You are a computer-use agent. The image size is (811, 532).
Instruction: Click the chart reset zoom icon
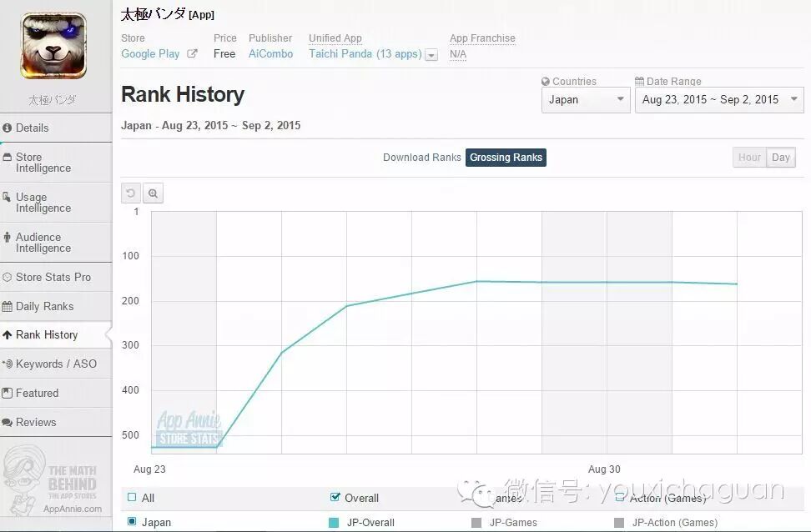[x=130, y=193]
